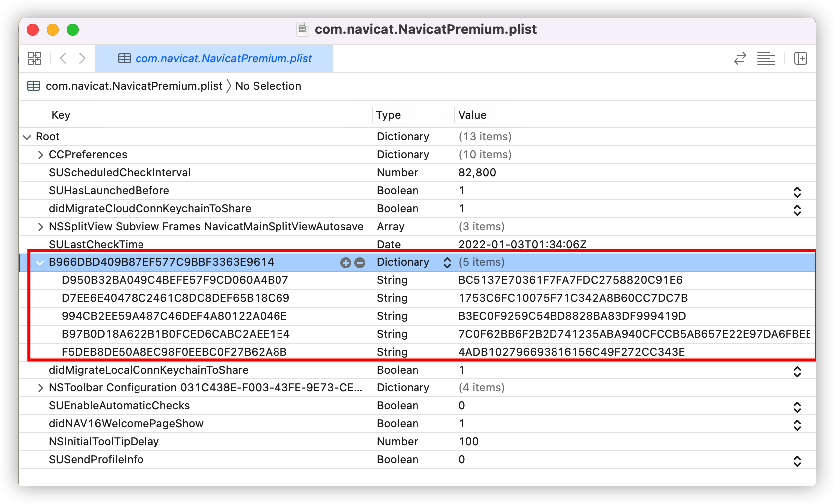Click the SUEnableAutomaticChecks key
This screenshot has height=504, width=834.
119,405
